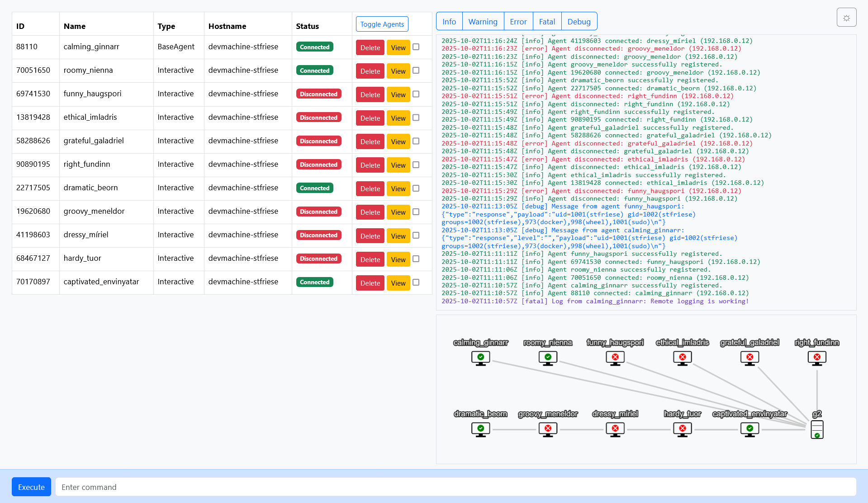Open the Debug log filter tab

point(579,22)
